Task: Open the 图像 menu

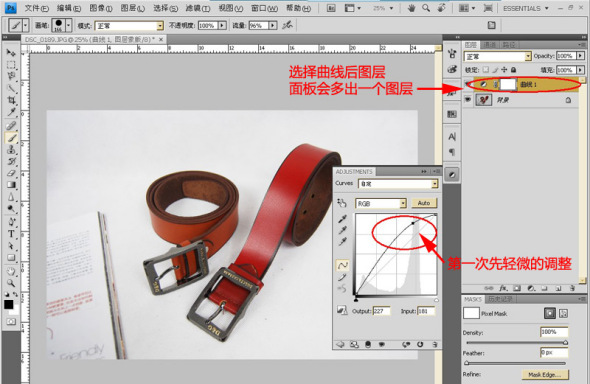Action: coord(101,8)
